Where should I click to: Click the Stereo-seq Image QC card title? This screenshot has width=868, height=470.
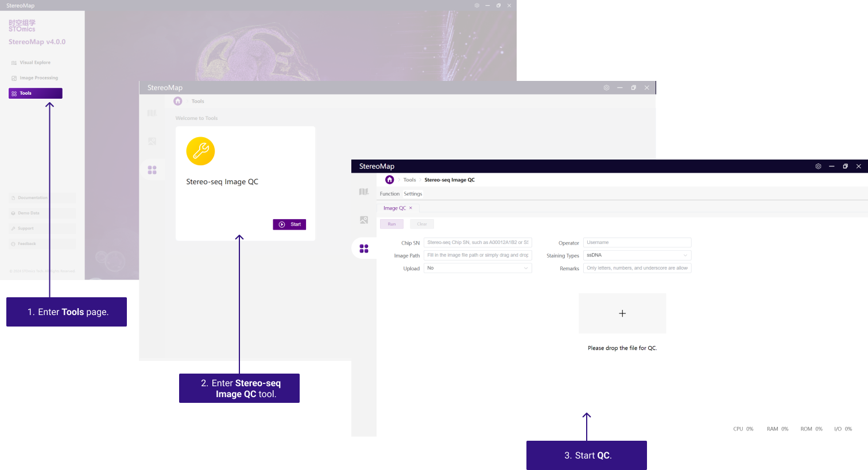tap(222, 181)
